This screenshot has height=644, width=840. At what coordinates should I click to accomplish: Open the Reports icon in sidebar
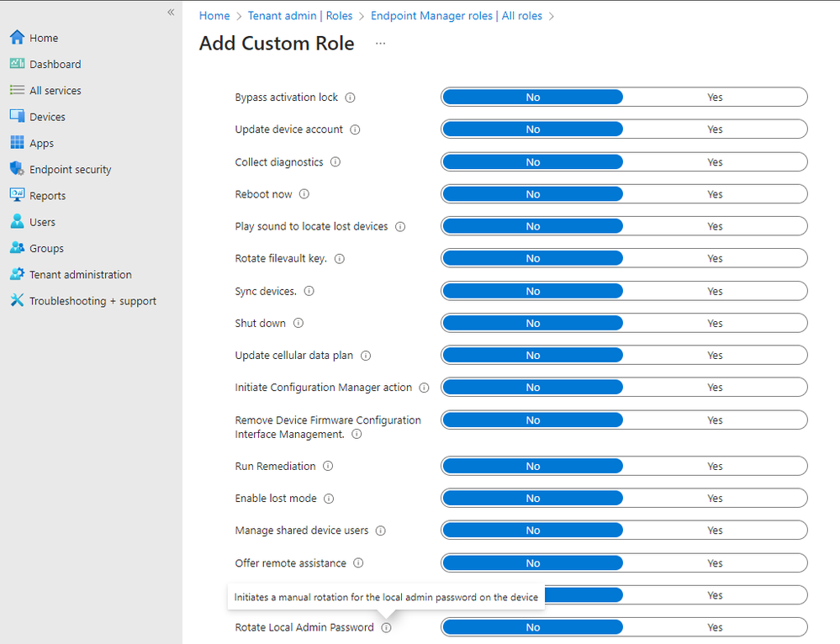coord(17,195)
